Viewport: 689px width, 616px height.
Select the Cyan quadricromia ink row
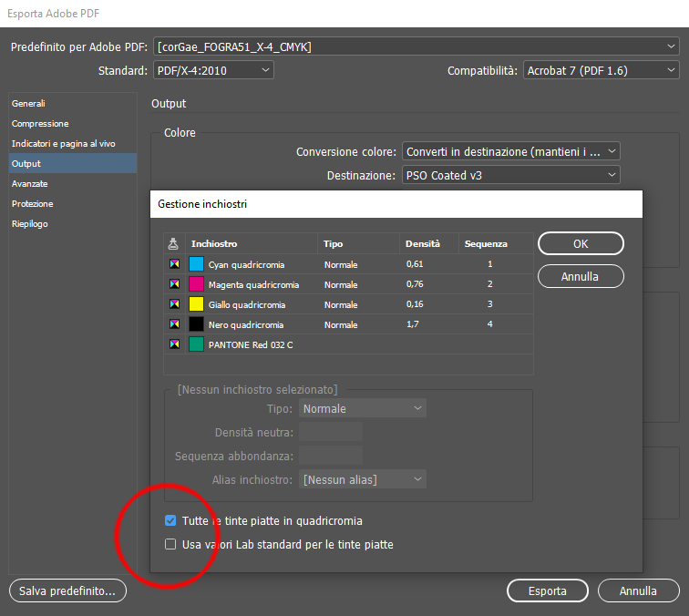coord(348,264)
